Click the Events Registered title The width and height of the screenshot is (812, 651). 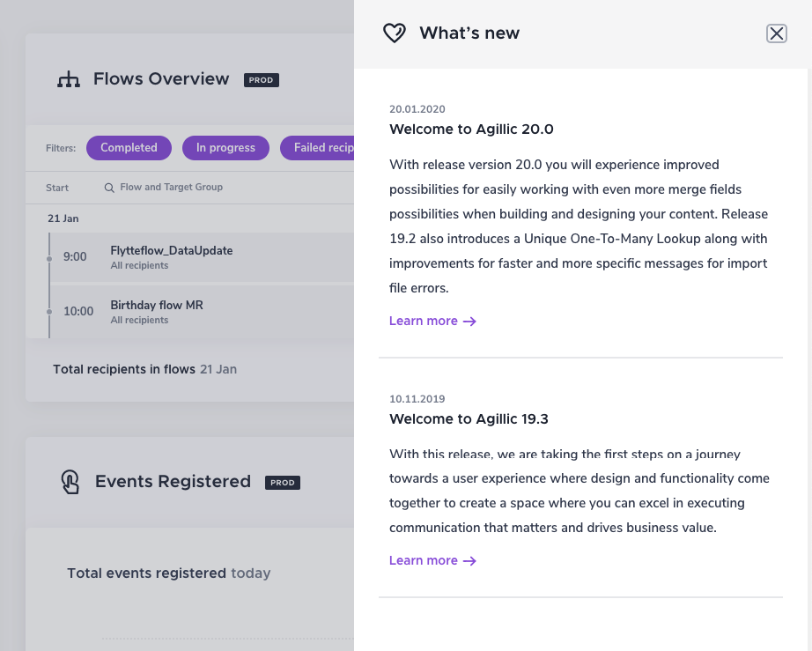(173, 482)
